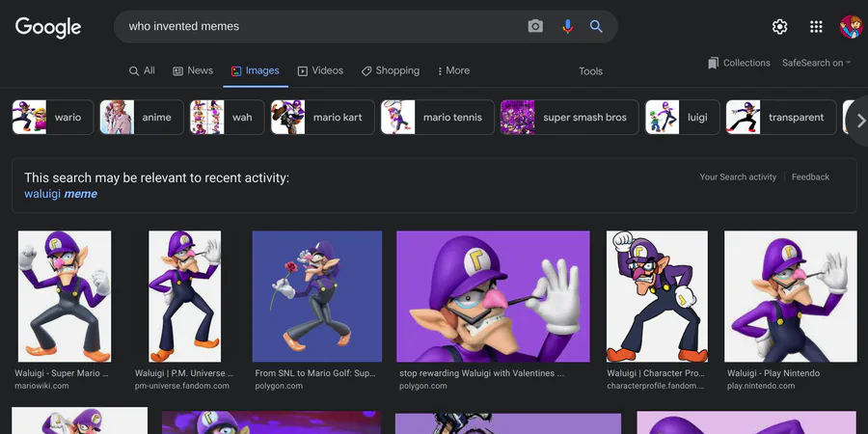Image resolution: width=868 pixels, height=434 pixels.
Task: Open the characterprofile.fandom.com Waluigi image
Action: [657, 296]
